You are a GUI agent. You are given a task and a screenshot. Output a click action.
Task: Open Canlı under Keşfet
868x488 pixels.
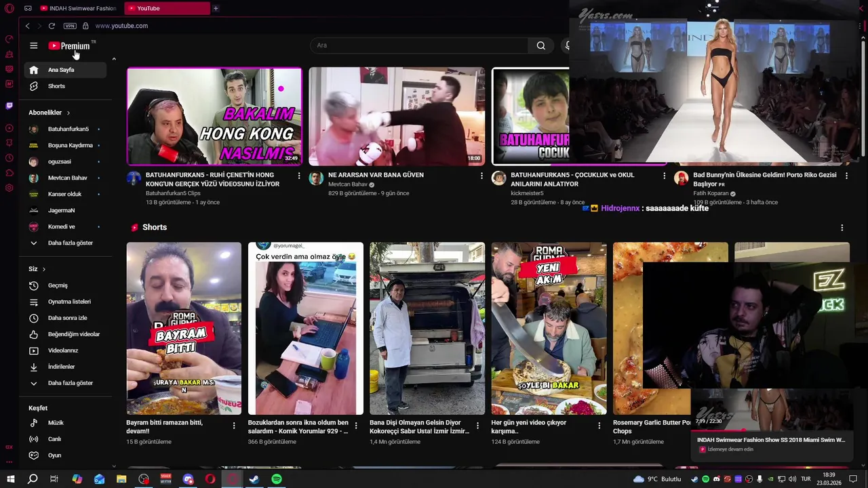point(66,439)
